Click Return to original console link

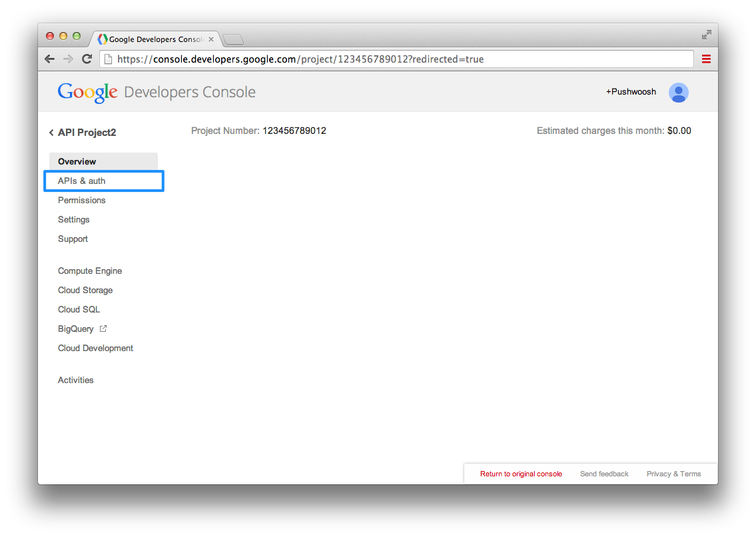(521, 474)
